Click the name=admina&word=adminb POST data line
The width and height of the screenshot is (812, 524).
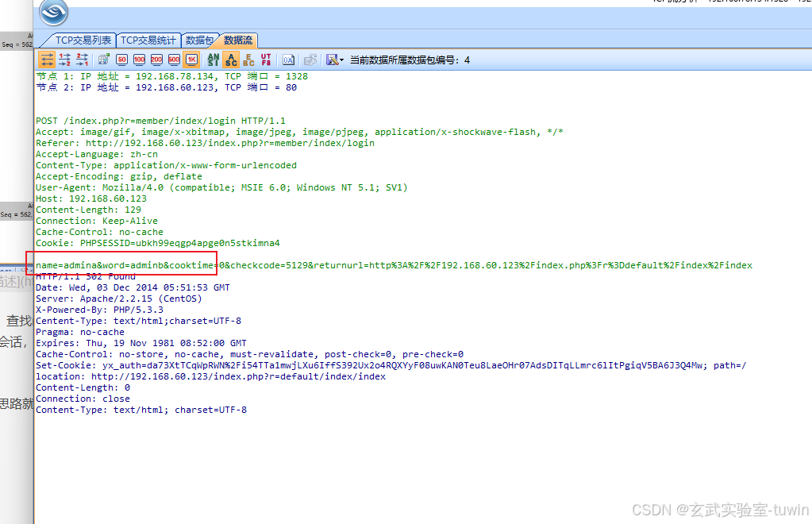coord(394,265)
